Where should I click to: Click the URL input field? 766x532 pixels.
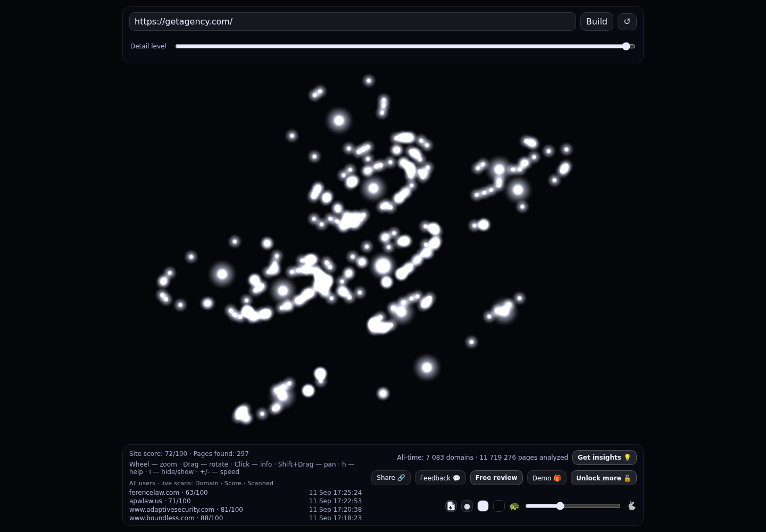352,22
